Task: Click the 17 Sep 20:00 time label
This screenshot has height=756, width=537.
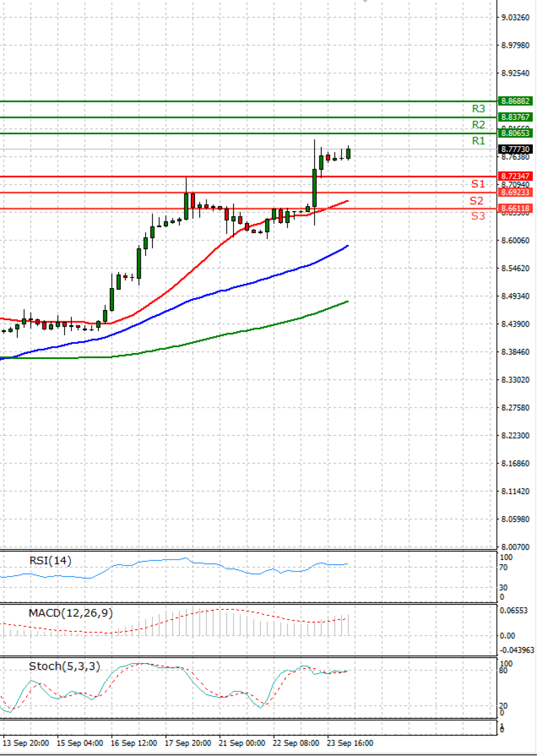Action: pos(188,743)
